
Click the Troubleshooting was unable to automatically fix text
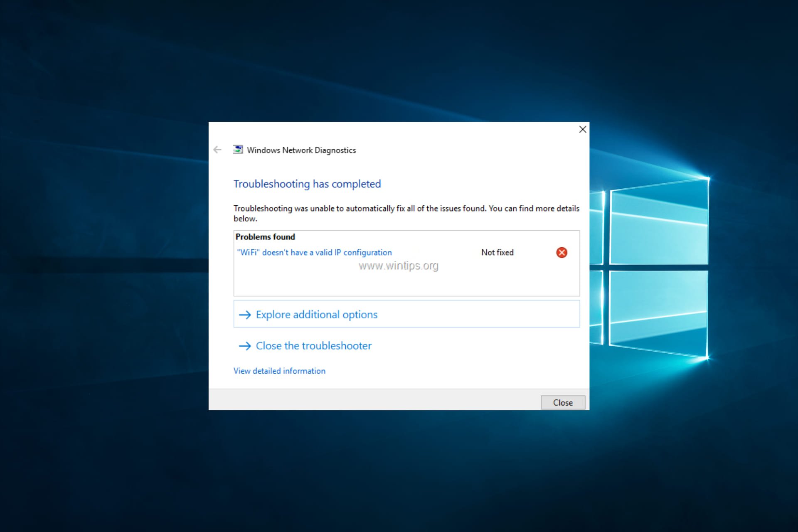click(x=406, y=213)
